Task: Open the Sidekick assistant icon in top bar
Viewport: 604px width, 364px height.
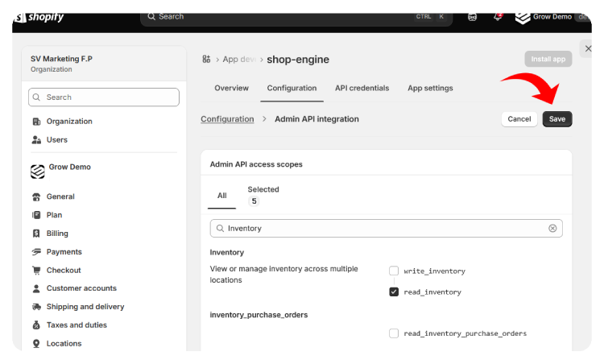Action: pos(472,17)
